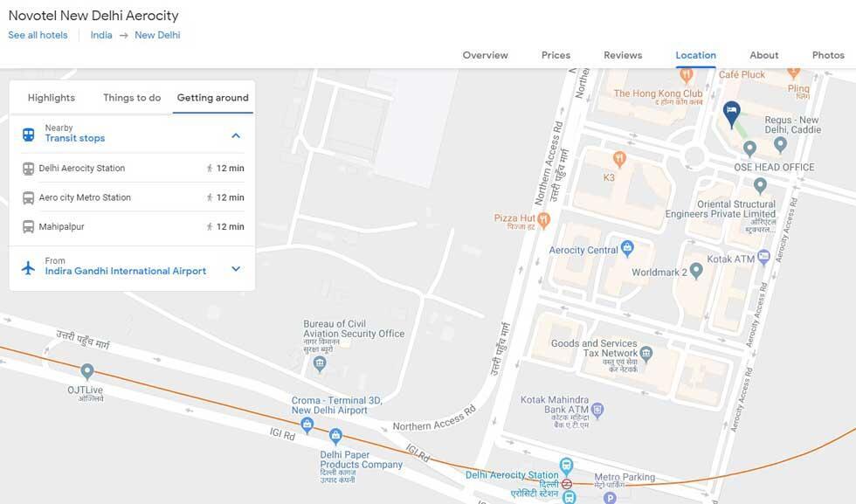Open the Things to do tab
856x504 pixels.
(x=132, y=98)
